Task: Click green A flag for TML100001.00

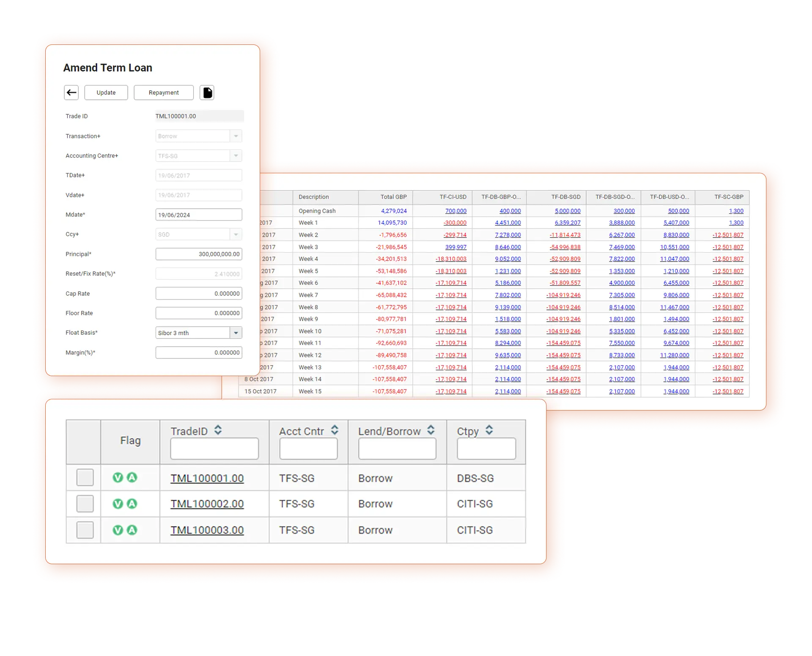Action: coord(132,477)
